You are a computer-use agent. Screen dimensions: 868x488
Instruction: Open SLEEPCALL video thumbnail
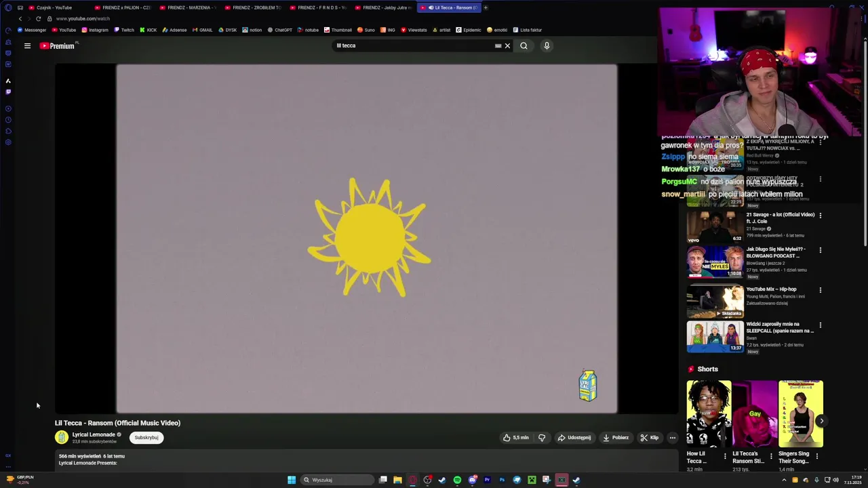click(715, 337)
